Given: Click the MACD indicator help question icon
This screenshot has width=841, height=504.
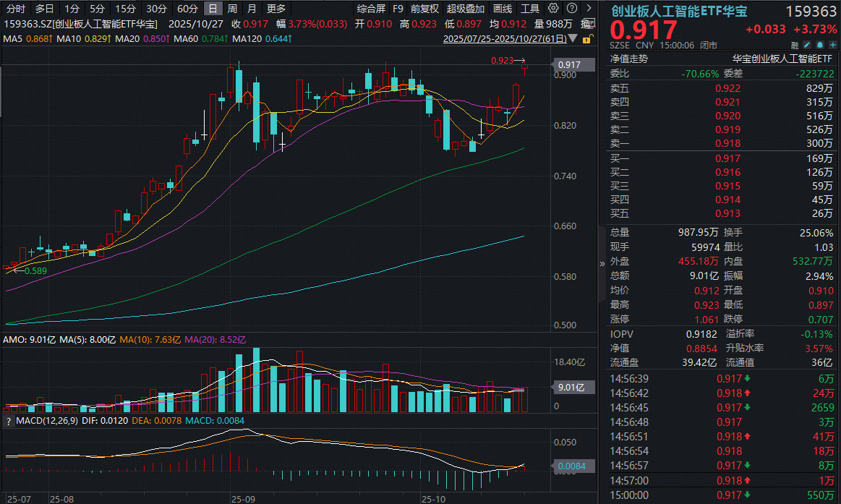Looking at the screenshot, I should coord(7,421).
